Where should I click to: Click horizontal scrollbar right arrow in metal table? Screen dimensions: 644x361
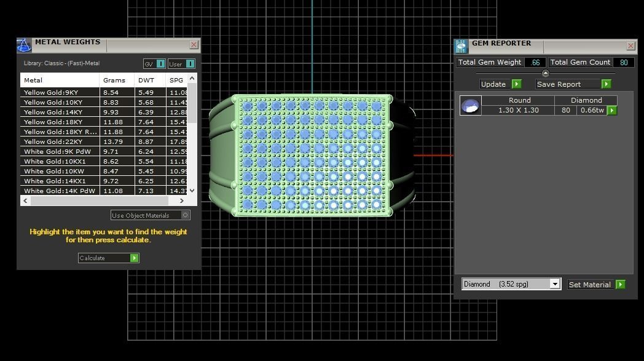[181, 200]
